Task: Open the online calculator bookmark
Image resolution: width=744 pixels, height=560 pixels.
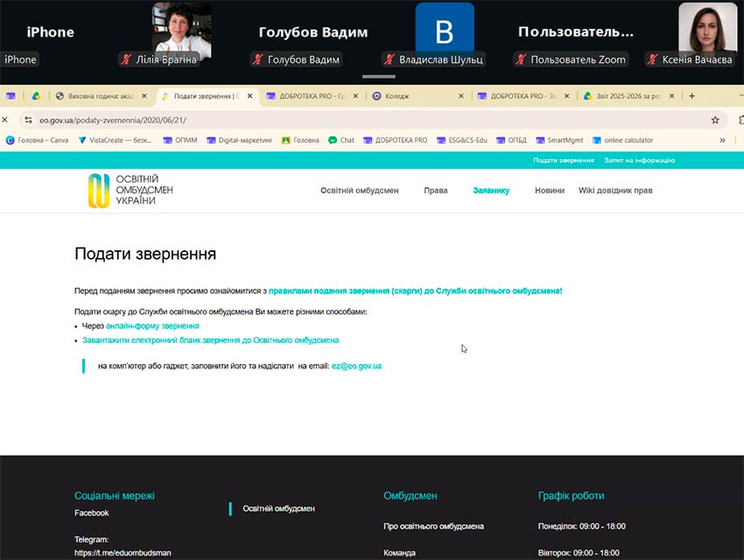Action: [623, 140]
